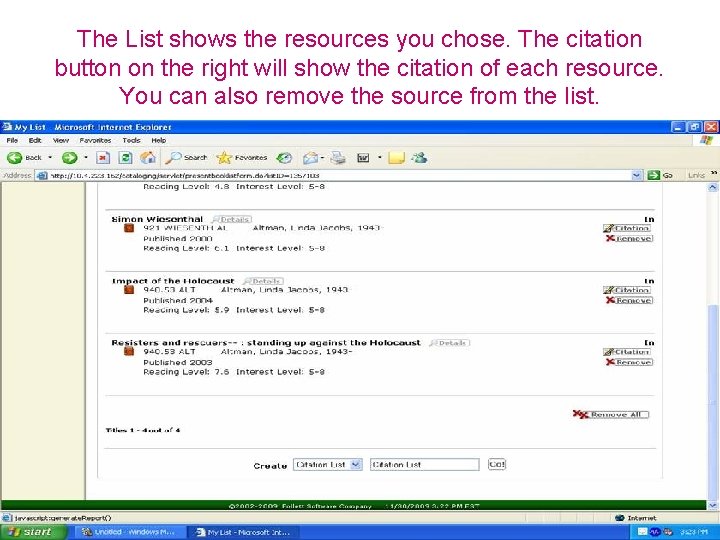Click the book icon for Impact of the Holocaust

tap(129, 289)
